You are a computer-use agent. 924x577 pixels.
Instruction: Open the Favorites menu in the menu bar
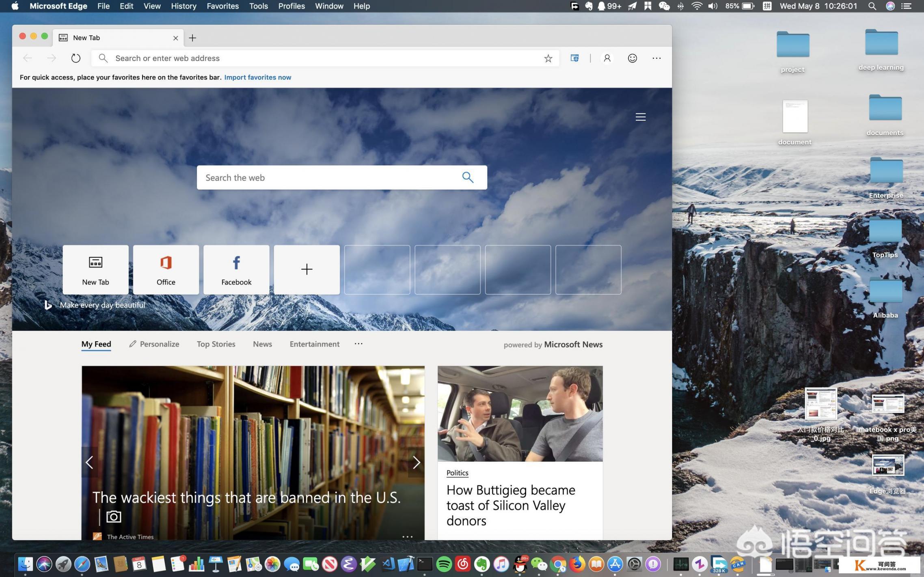[x=222, y=6]
